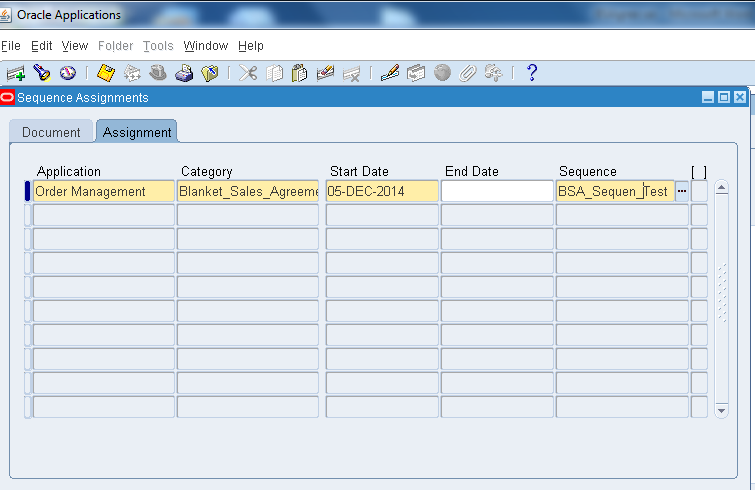This screenshot has height=490, width=755.
Task: Click the Application column header
Action: point(69,171)
